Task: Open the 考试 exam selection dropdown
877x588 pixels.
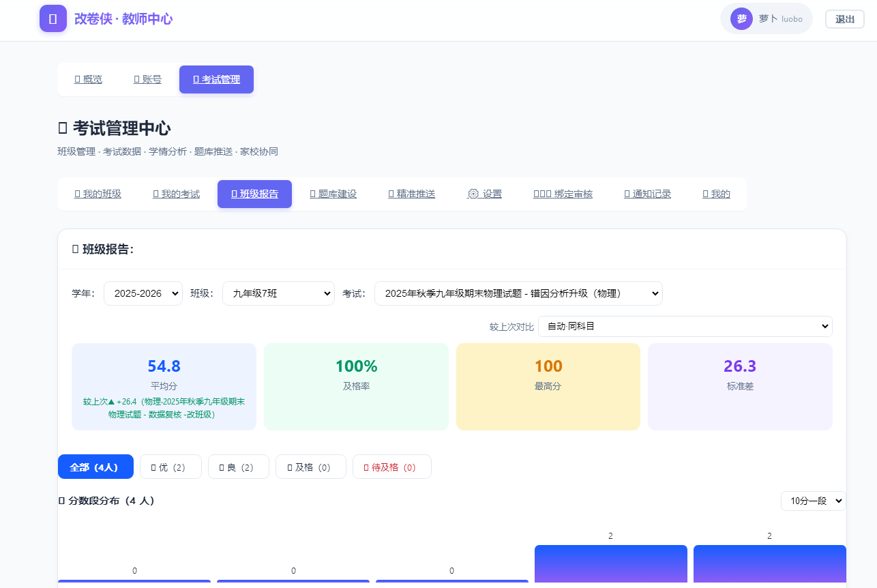Action: click(518, 293)
